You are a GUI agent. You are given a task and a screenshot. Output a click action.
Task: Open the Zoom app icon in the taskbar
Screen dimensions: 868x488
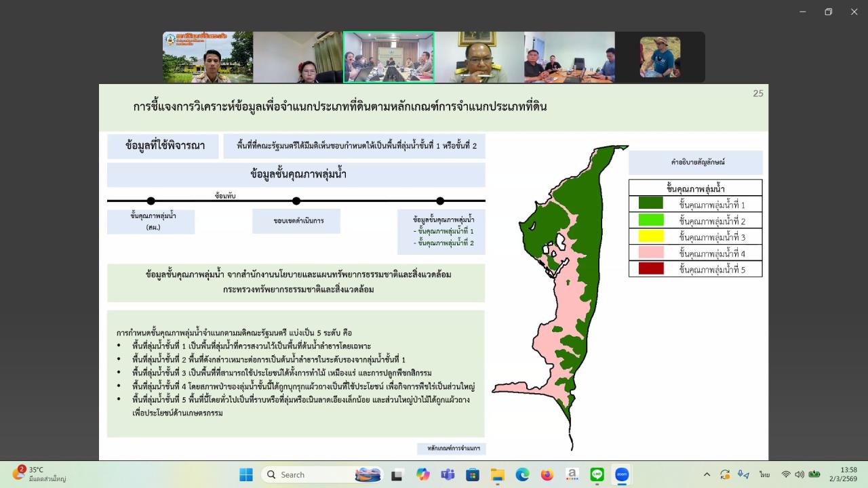click(x=622, y=474)
